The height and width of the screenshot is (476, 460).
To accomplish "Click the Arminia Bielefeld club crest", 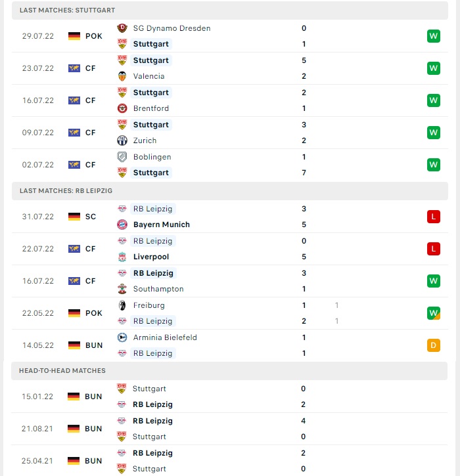I will (x=122, y=337).
